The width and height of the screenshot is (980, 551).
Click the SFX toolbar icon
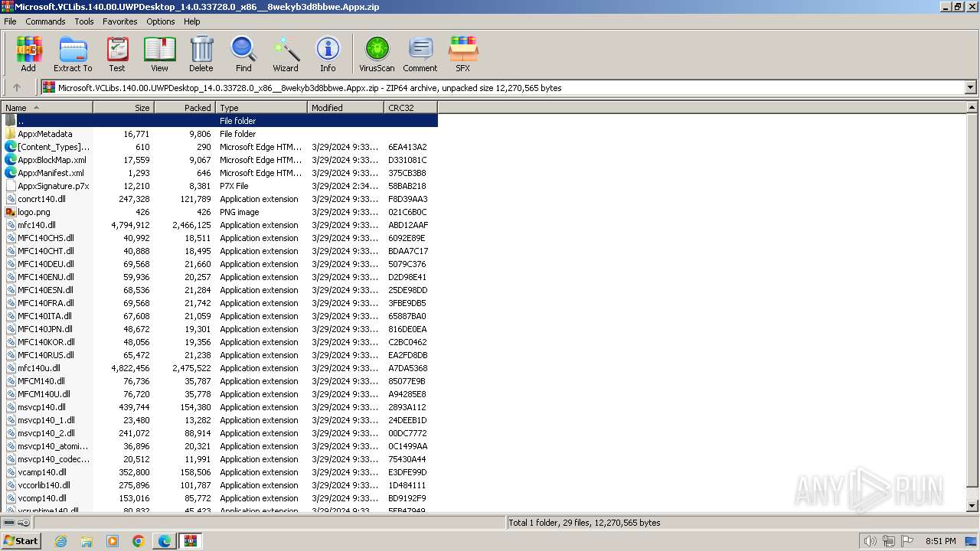[x=463, y=54]
